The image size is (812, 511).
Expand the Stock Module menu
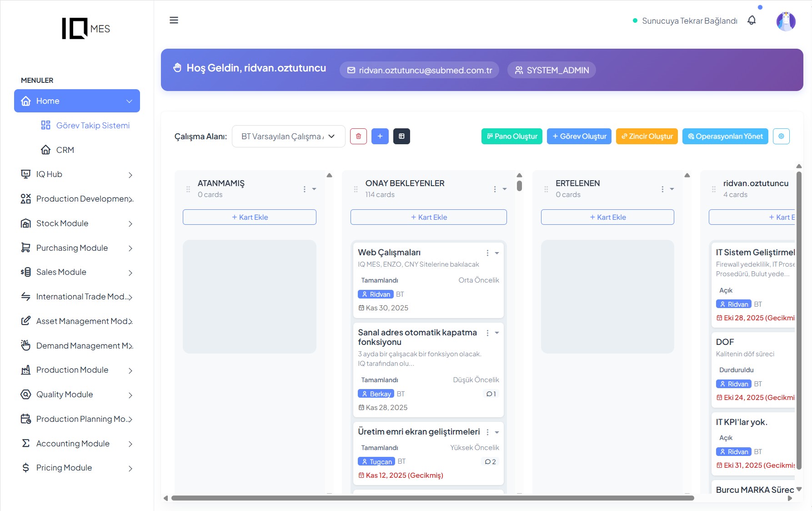pos(77,223)
